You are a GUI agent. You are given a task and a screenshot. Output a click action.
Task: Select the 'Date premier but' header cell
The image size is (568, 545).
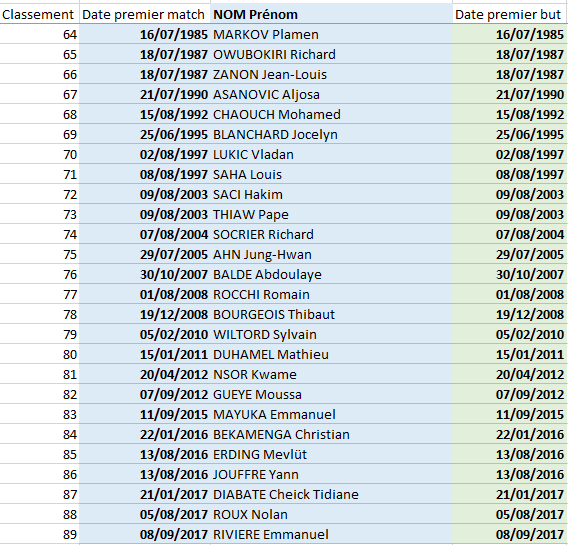(510, 14)
